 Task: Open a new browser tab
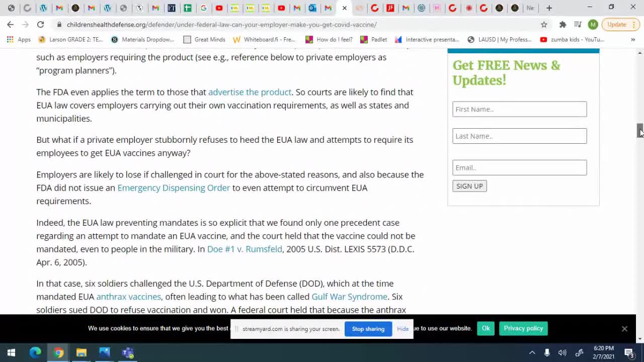(x=549, y=8)
